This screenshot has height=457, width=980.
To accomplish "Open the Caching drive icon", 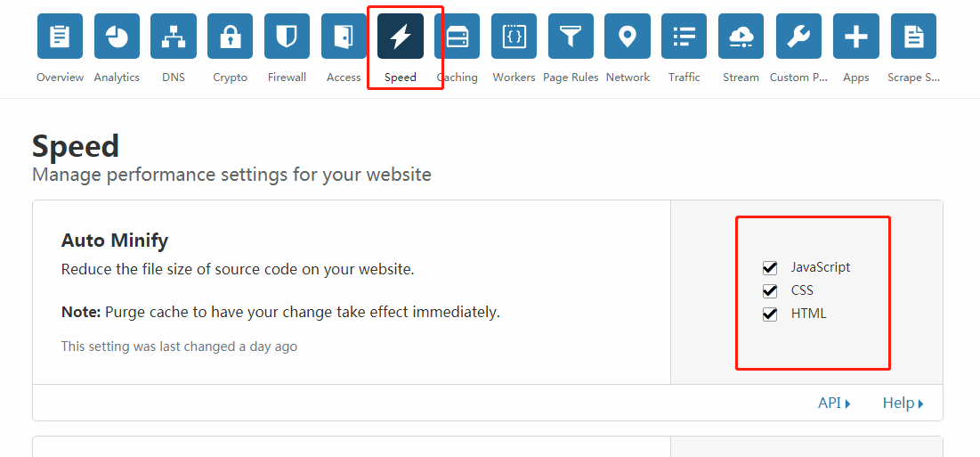I will point(458,37).
